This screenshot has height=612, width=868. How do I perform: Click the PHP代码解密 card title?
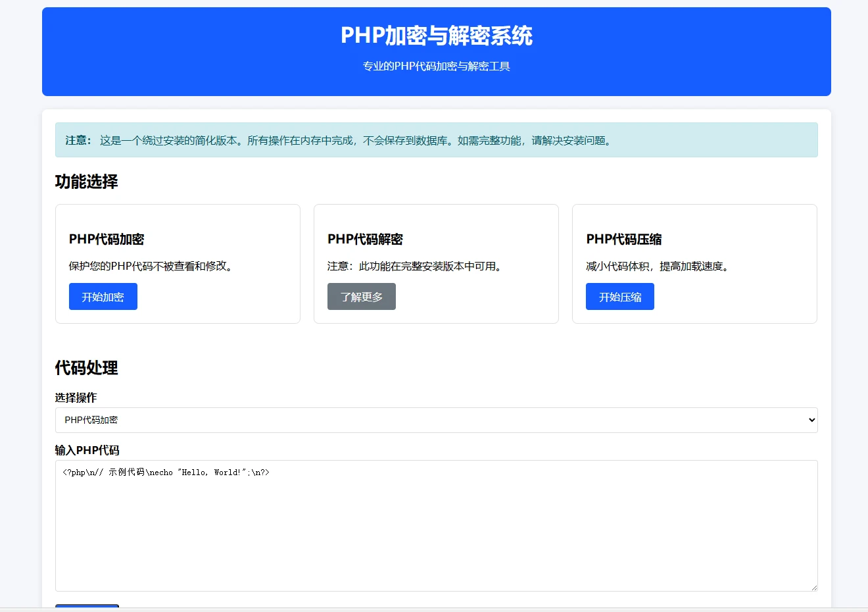point(365,240)
